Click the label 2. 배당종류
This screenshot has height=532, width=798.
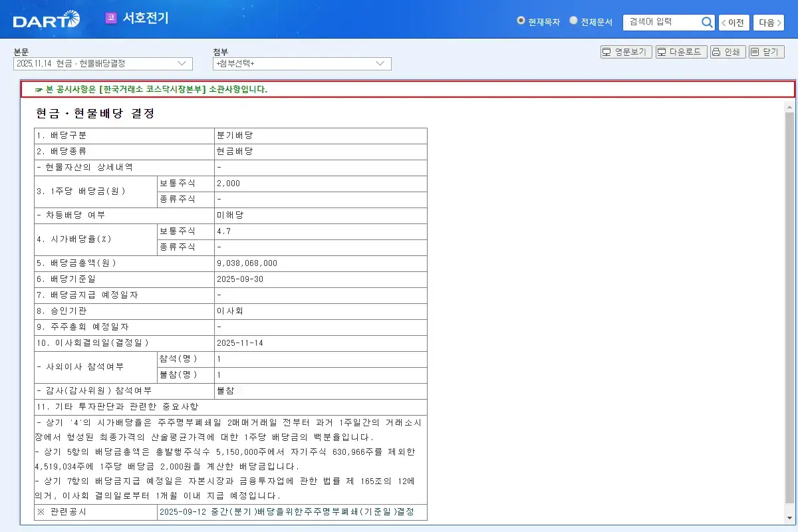pos(63,152)
